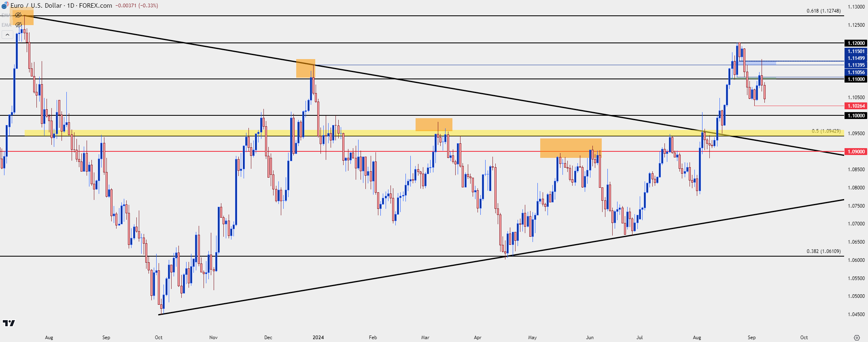This screenshot has width=868, height=342.
Task: Click the Euro/US flag symbol icon
Action: tap(5, 5)
